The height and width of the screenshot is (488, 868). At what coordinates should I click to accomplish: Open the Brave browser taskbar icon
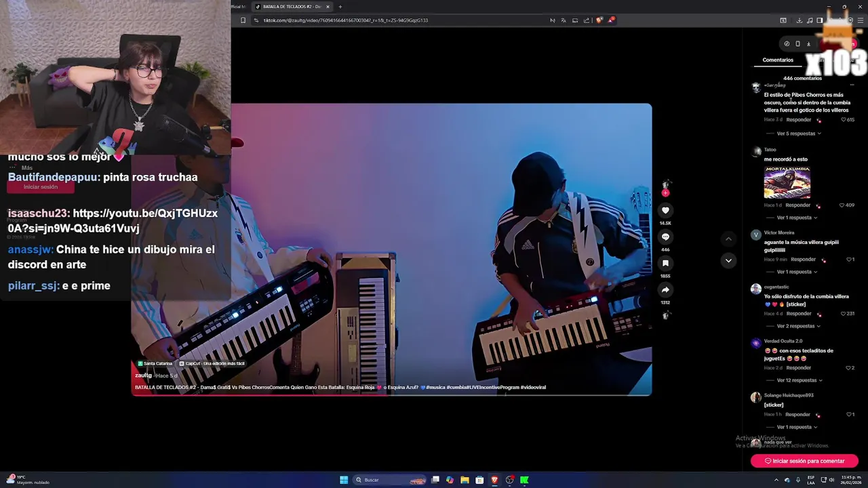coord(494,480)
